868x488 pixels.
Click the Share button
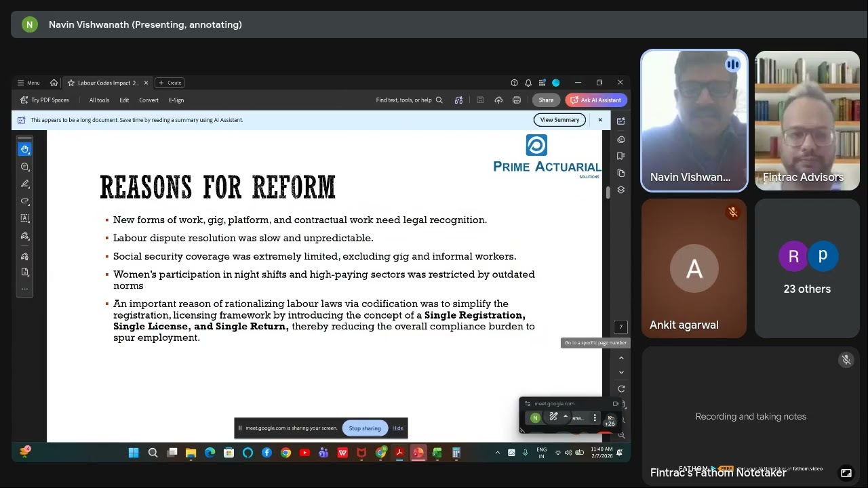pos(546,100)
